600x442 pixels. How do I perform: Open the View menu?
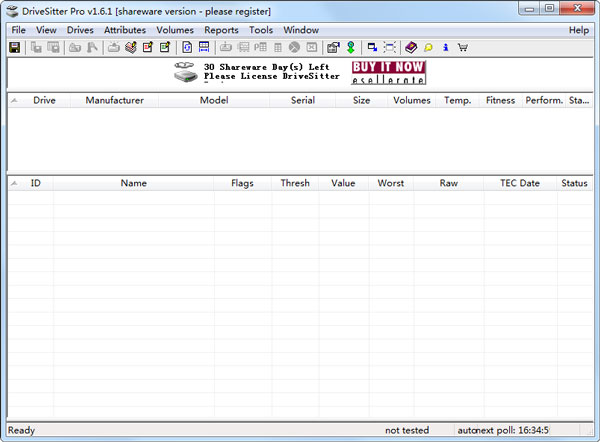46,30
